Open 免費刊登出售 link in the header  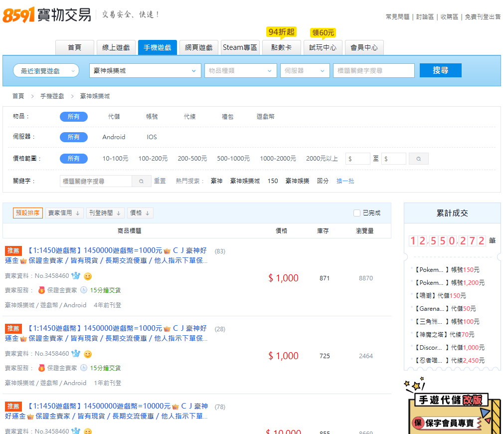click(x=483, y=17)
